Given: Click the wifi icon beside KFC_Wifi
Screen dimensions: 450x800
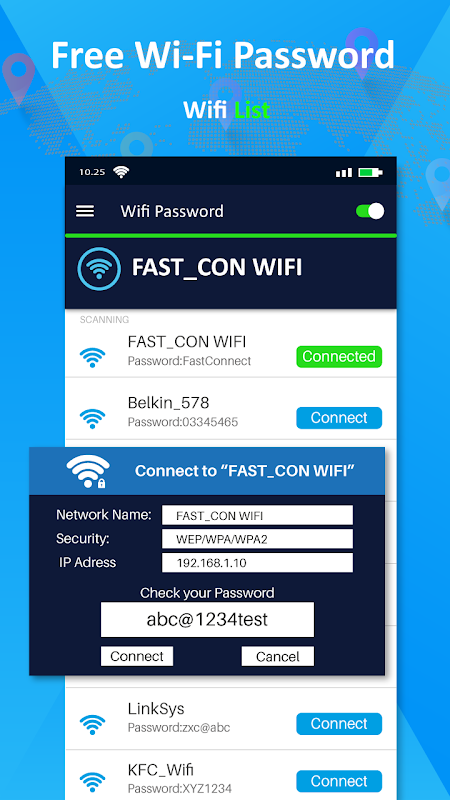Looking at the screenshot, I should [x=92, y=782].
